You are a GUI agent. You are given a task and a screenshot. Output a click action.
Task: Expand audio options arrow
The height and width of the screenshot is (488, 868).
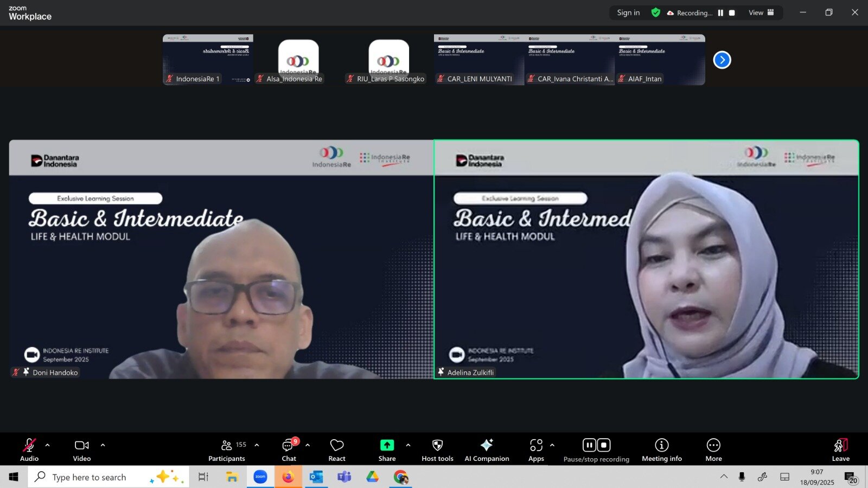(x=48, y=445)
